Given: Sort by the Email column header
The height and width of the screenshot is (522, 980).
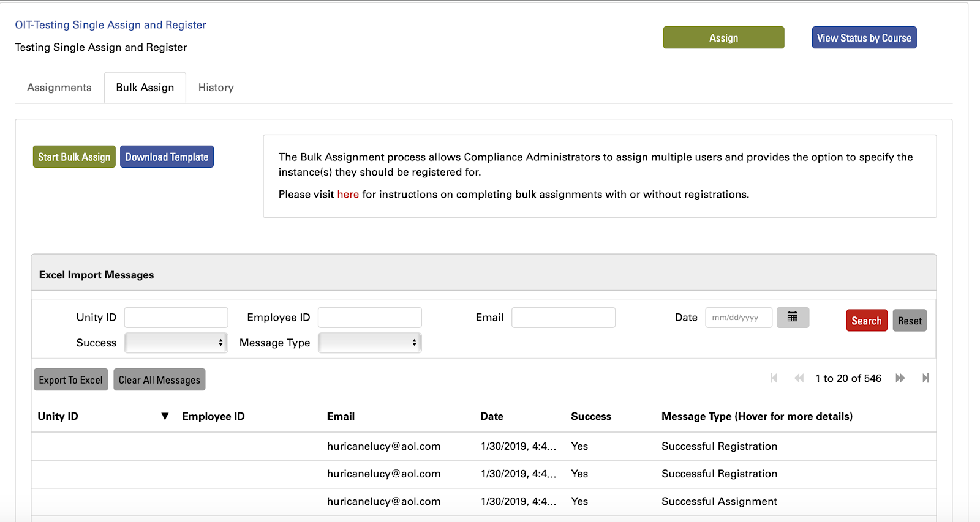Looking at the screenshot, I should [341, 416].
